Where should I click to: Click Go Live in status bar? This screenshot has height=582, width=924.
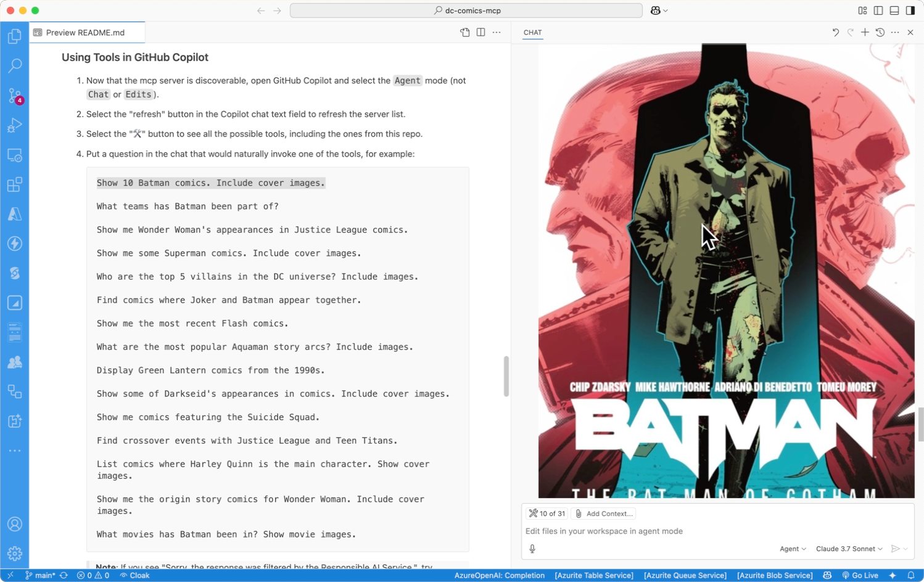tap(860, 575)
